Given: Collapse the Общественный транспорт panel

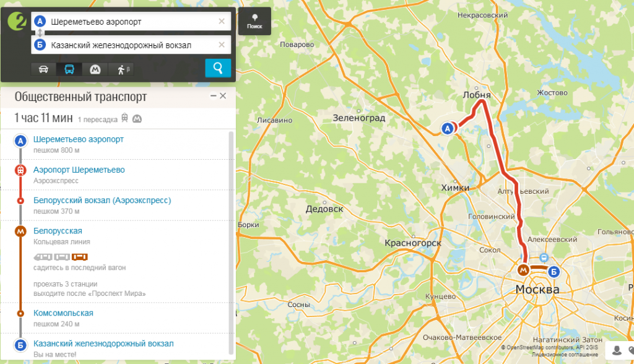Looking at the screenshot, I should (213, 96).
